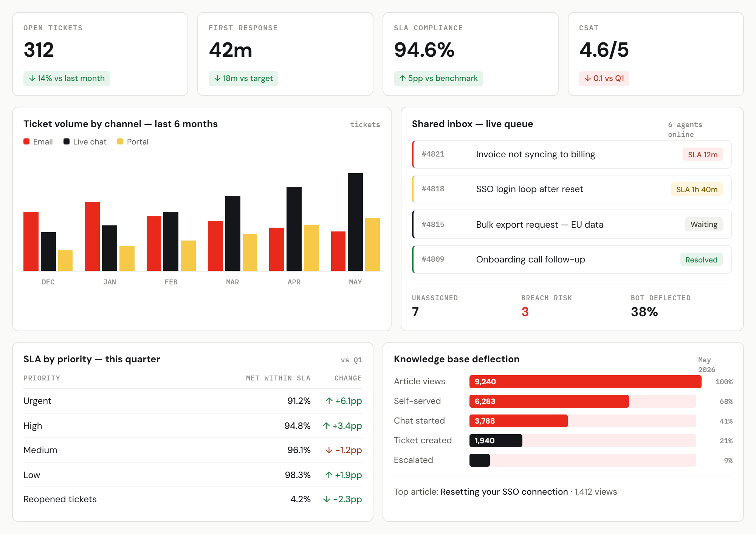Image resolution: width=756 pixels, height=534 pixels.
Task: Open ticket #4818 SSO login loop after reset
Action: click(x=572, y=189)
